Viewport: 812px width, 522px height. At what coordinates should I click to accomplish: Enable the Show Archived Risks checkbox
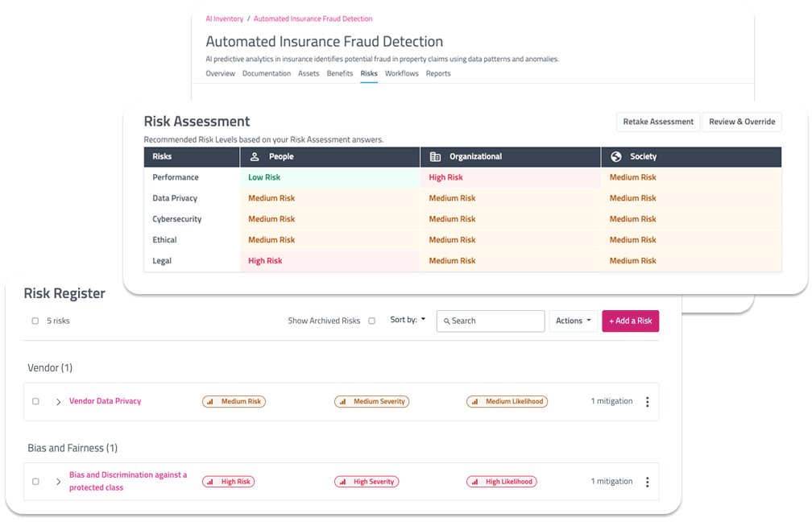tap(371, 321)
